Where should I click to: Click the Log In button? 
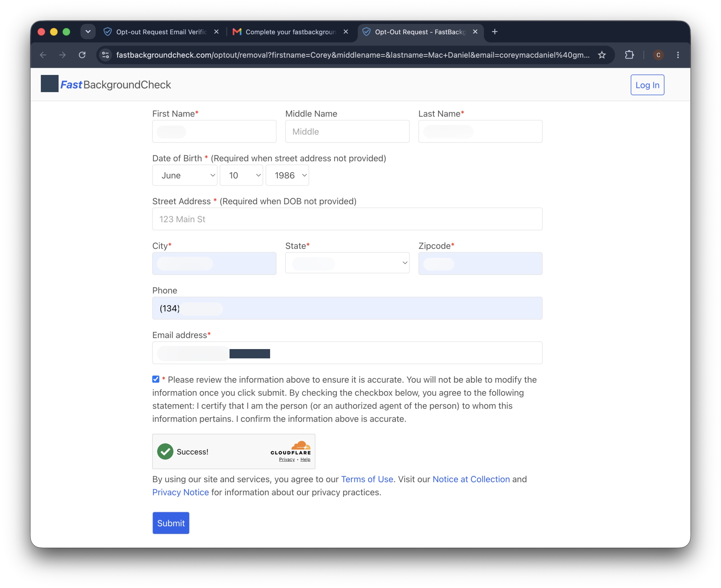(x=647, y=85)
